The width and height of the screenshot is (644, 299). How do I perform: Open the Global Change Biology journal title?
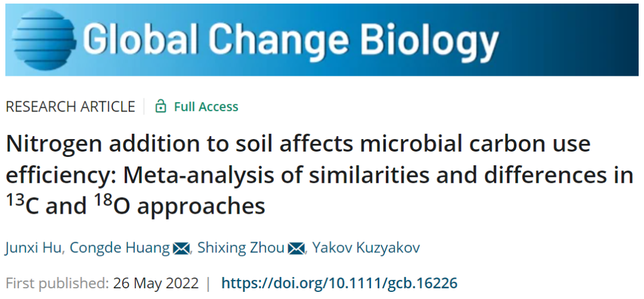click(x=292, y=39)
